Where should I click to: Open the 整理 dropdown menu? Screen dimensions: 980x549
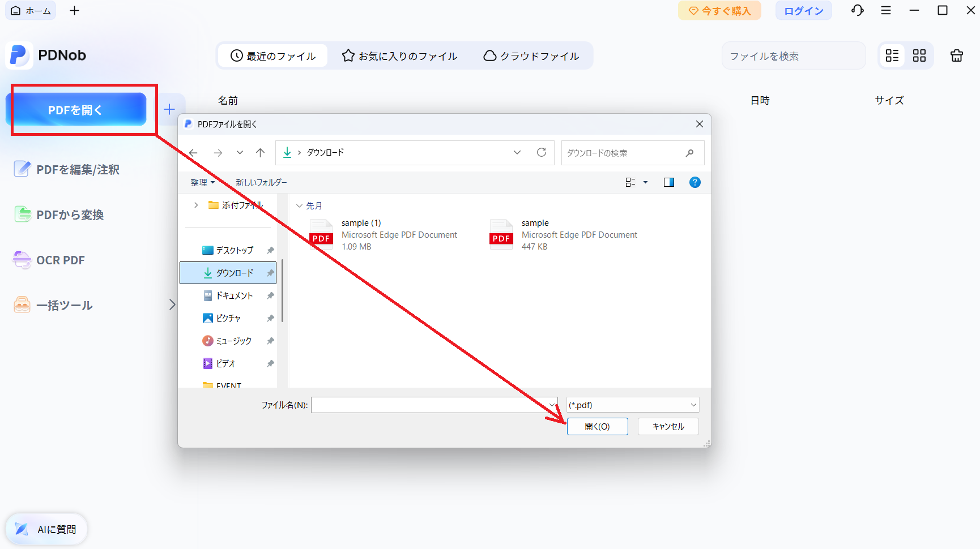(203, 182)
